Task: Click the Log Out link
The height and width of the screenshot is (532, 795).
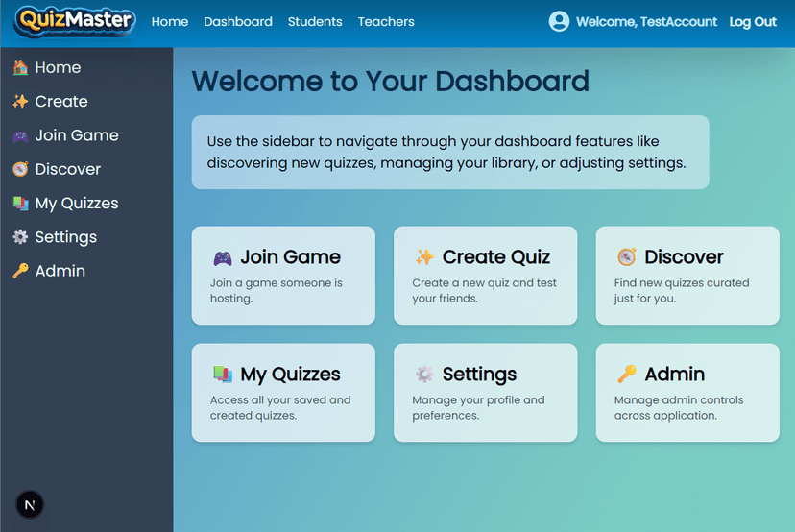Action: [x=753, y=22]
